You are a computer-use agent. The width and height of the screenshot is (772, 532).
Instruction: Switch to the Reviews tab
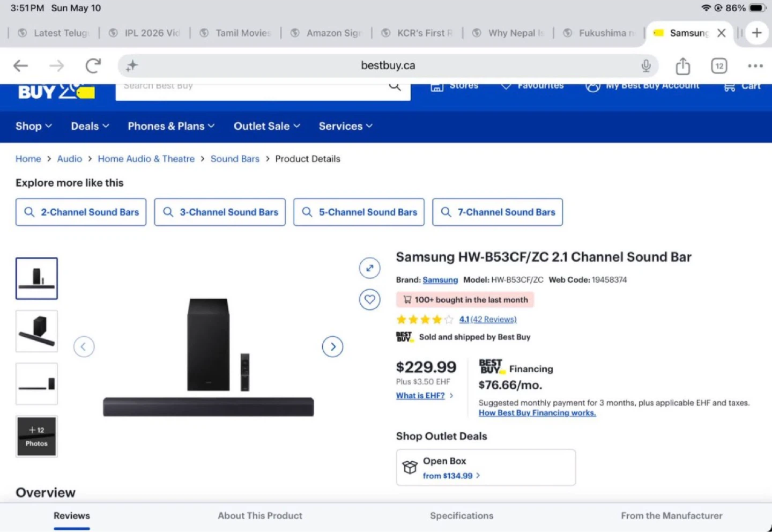tap(72, 516)
